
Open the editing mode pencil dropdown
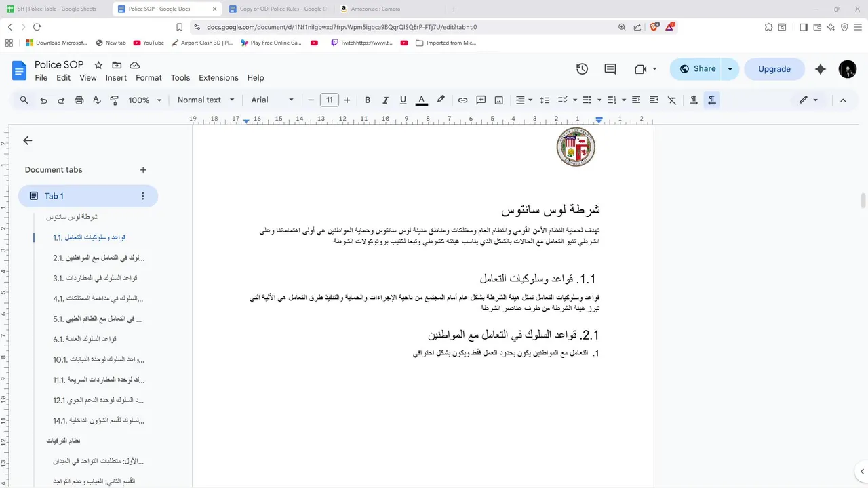(808, 100)
